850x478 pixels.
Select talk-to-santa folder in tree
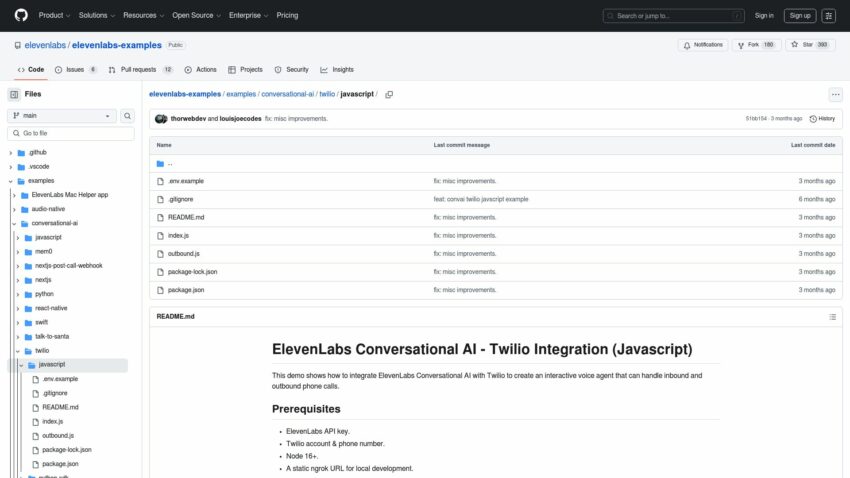(52, 336)
